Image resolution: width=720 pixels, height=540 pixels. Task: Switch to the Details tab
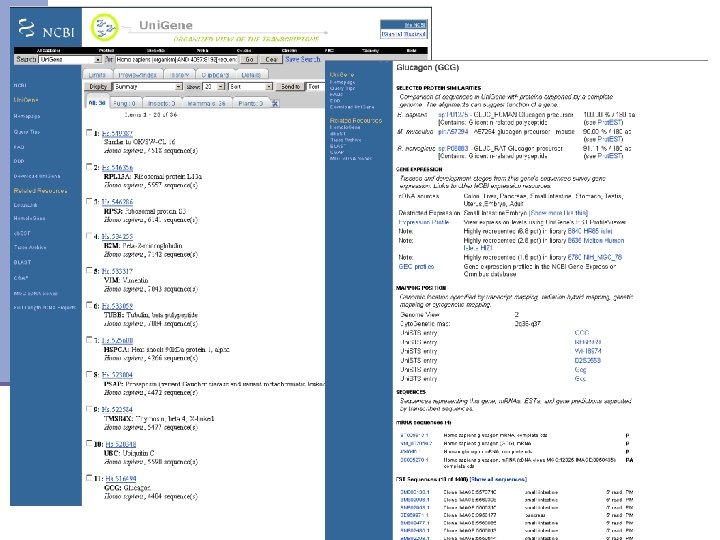tap(251, 75)
